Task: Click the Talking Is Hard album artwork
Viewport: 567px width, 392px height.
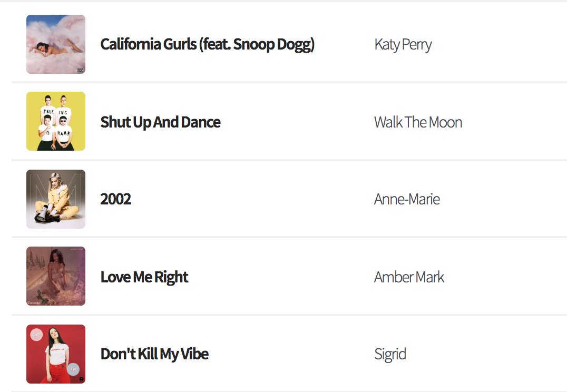Action: click(56, 121)
